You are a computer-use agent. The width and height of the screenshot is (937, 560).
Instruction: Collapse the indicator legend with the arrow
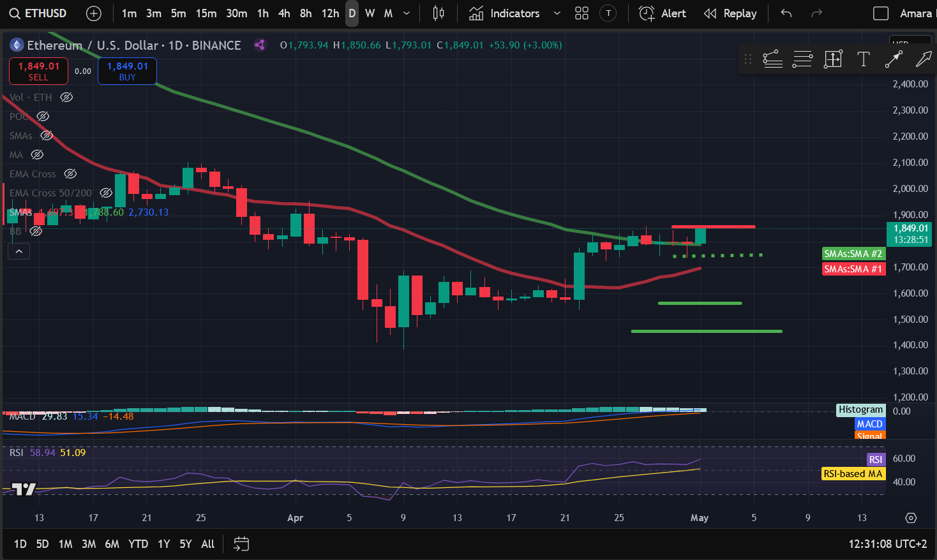19,251
